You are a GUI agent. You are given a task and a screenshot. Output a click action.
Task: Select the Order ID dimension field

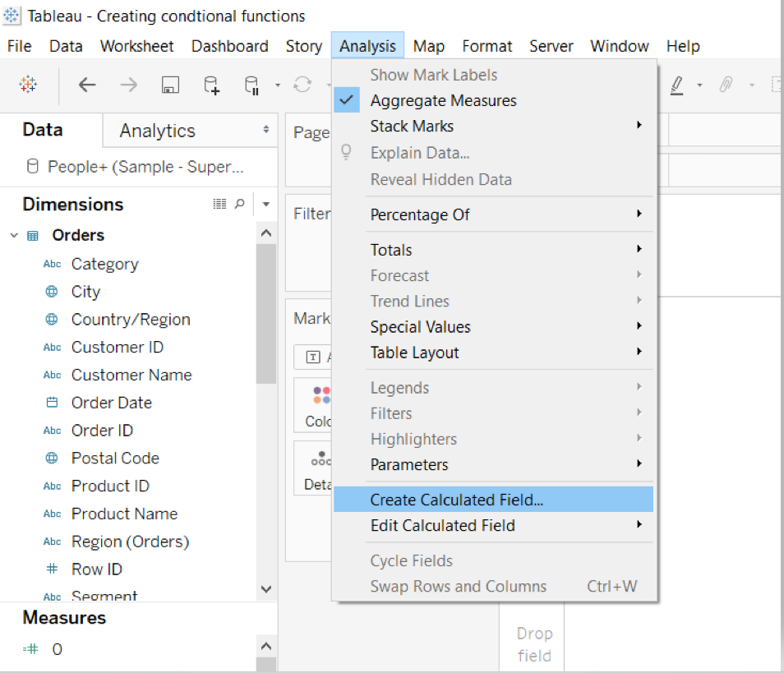(x=103, y=431)
